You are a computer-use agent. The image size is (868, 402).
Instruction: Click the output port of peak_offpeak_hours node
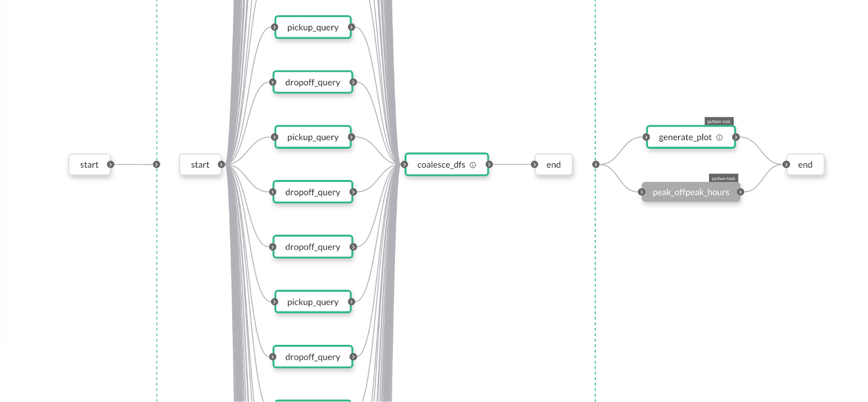pyautogui.click(x=741, y=192)
